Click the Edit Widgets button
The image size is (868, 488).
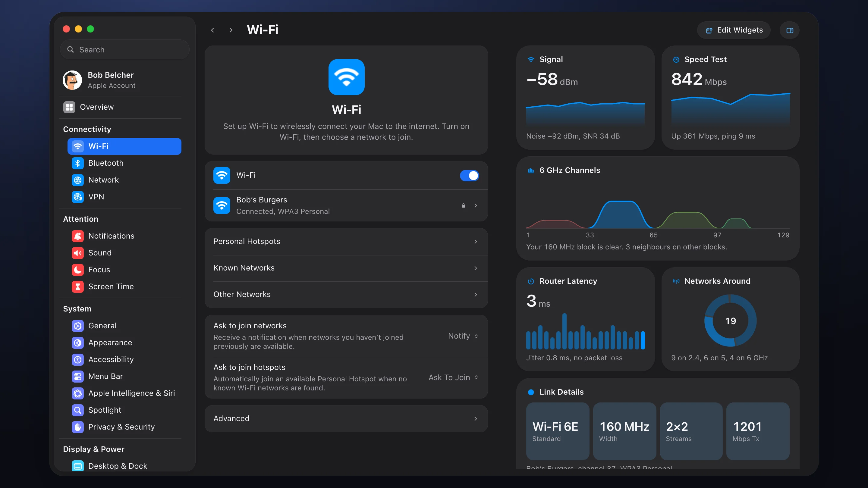(734, 30)
